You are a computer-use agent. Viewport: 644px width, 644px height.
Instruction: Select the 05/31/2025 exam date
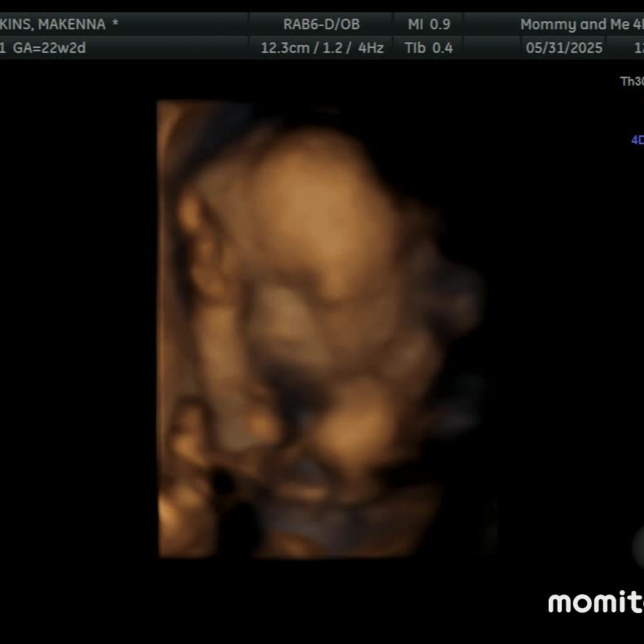[x=564, y=48]
